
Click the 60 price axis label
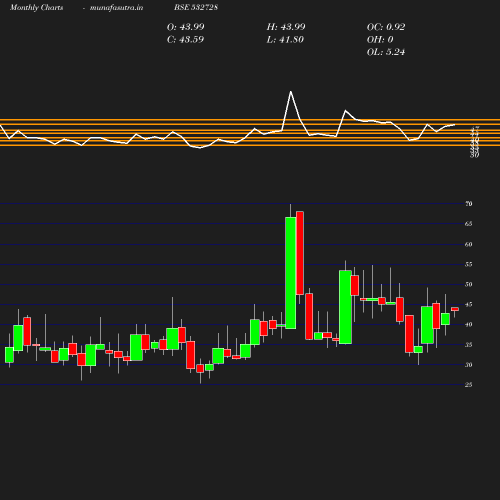[x=469, y=244]
